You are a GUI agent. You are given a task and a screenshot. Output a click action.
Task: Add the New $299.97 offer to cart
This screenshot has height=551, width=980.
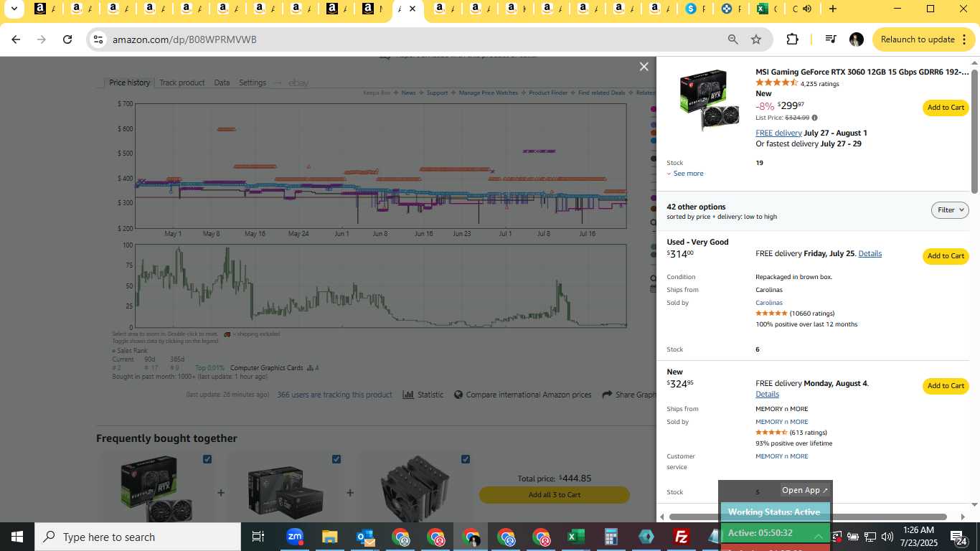[x=946, y=108]
